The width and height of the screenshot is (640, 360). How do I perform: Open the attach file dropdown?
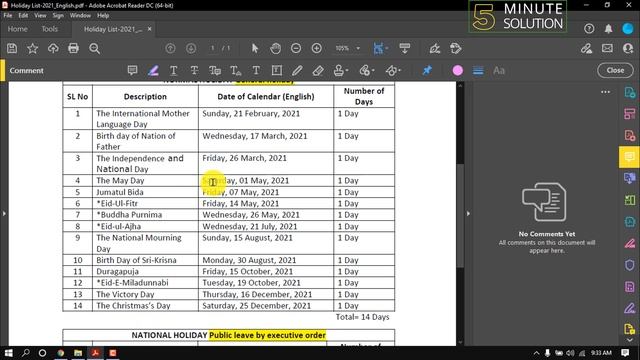click(x=367, y=70)
